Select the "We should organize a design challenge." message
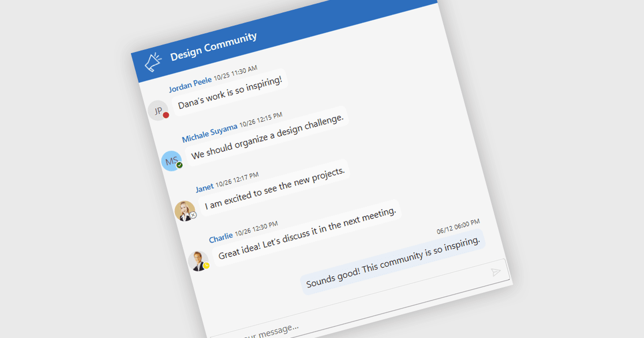644x338 pixels. point(267,137)
